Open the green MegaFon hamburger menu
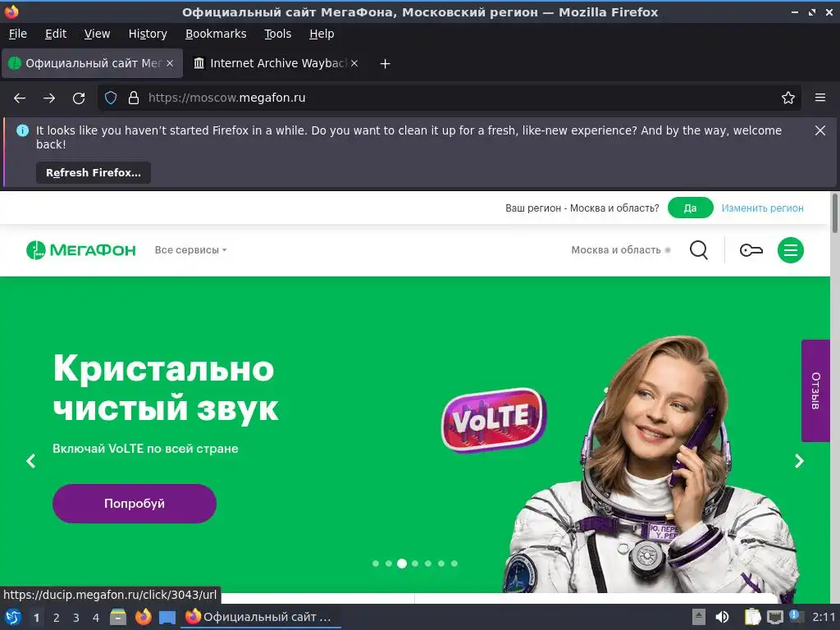The width and height of the screenshot is (840, 630). (x=791, y=250)
